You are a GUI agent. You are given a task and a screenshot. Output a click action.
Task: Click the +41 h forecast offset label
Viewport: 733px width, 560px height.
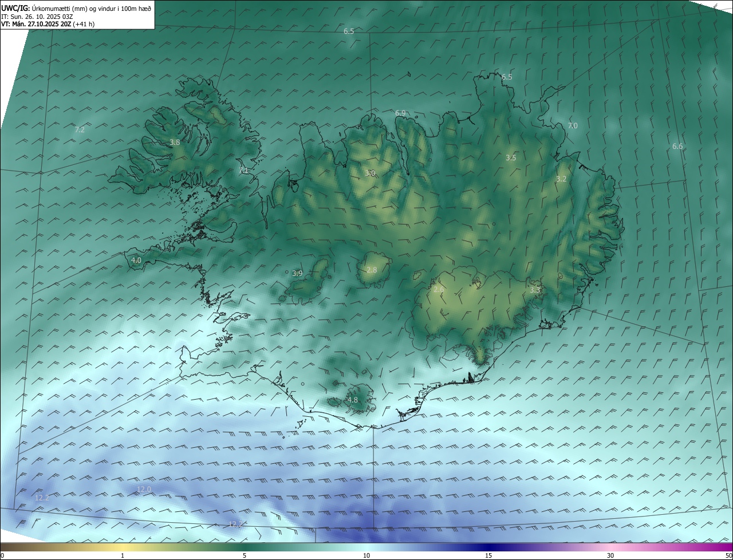84,24
